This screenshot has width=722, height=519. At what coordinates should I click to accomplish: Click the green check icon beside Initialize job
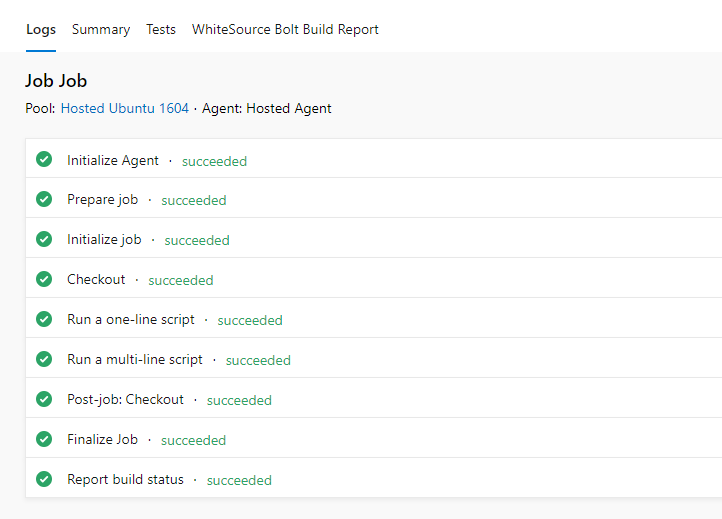pyautogui.click(x=44, y=239)
